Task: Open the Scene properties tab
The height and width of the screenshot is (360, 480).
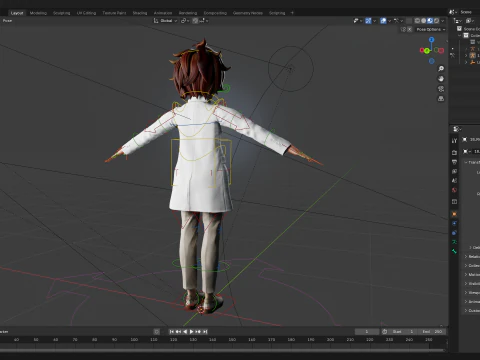Action: pyautogui.click(x=454, y=181)
